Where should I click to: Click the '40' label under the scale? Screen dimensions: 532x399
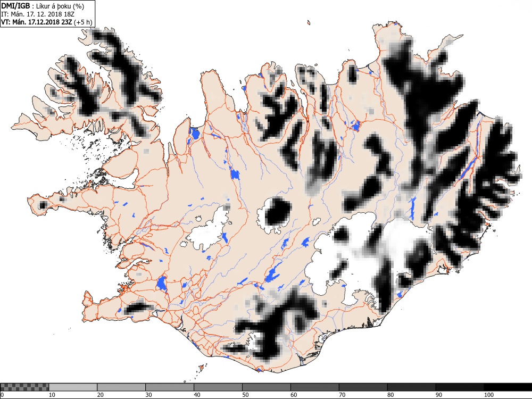click(x=197, y=395)
